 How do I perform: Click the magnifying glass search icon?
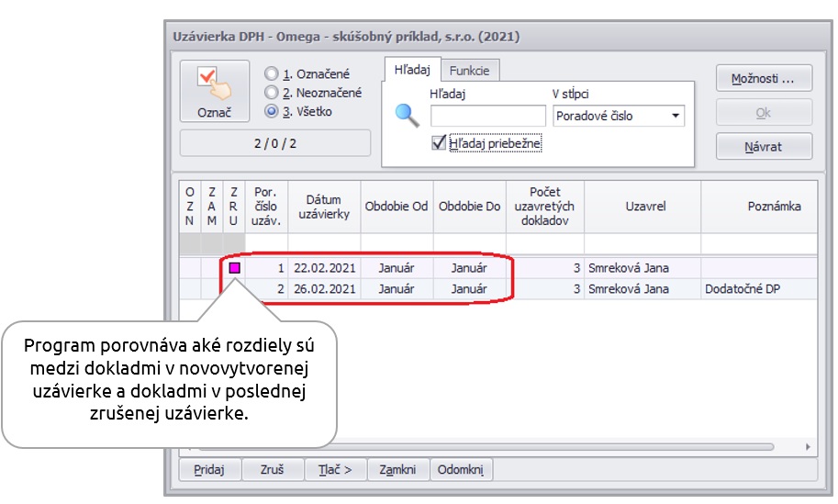pyautogui.click(x=407, y=116)
